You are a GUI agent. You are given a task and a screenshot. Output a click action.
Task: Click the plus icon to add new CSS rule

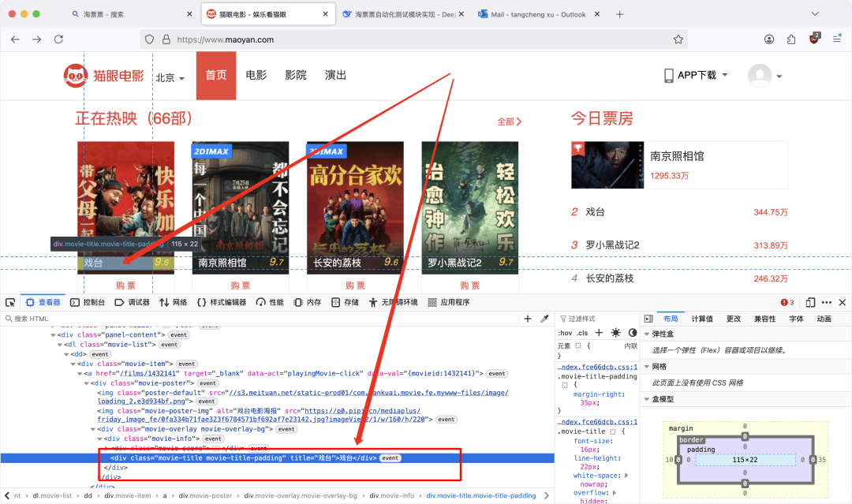[599, 332]
